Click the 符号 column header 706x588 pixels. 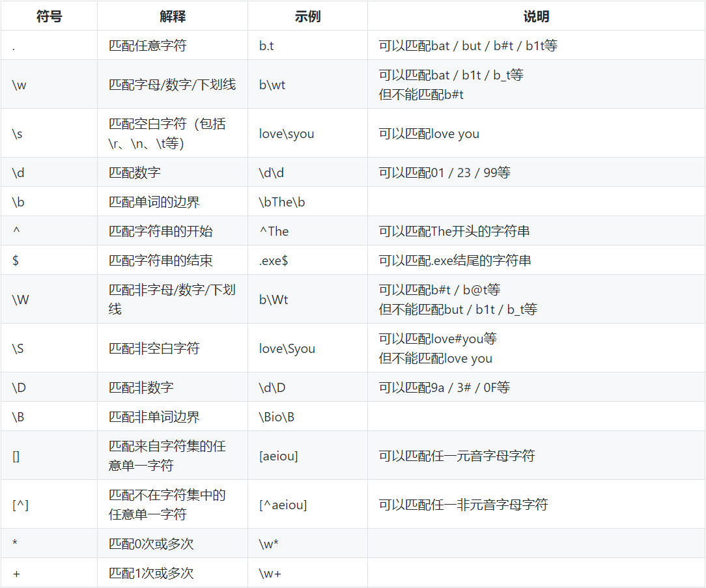(49, 16)
